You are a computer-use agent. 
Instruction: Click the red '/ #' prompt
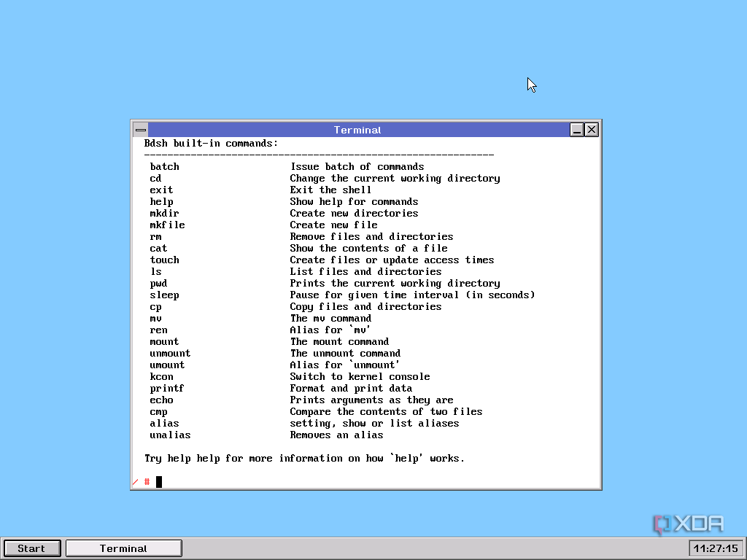(x=141, y=482)
